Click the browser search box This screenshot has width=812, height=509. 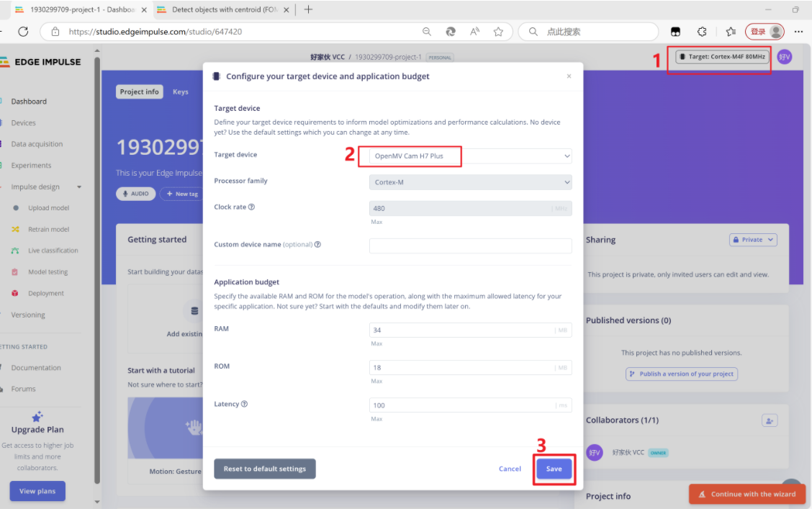[588, 32]
